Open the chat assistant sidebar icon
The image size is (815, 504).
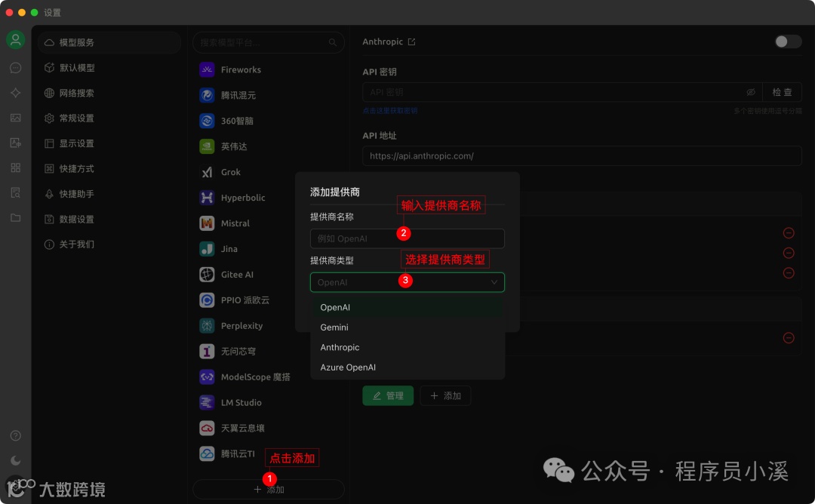coord(16,68)
